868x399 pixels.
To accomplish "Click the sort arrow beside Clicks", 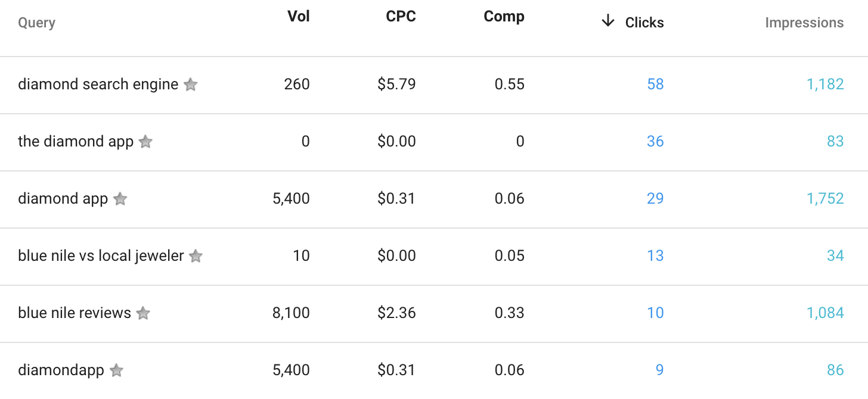I will 607,21.
